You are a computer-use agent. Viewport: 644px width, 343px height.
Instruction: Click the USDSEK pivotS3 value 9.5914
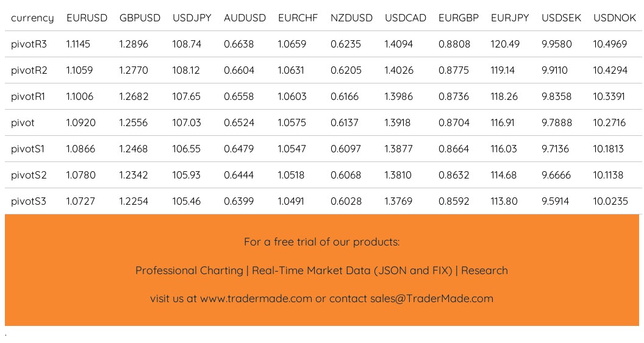click(556, 202)
